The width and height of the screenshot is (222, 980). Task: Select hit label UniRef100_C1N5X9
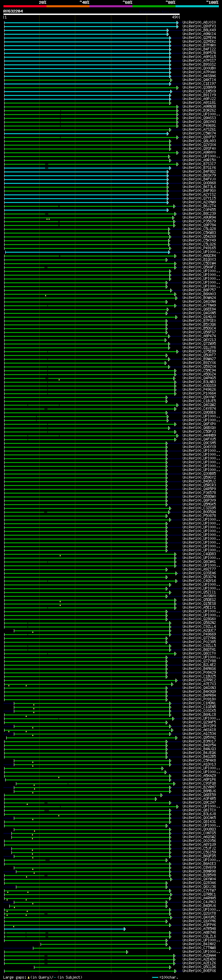(199, 91)
